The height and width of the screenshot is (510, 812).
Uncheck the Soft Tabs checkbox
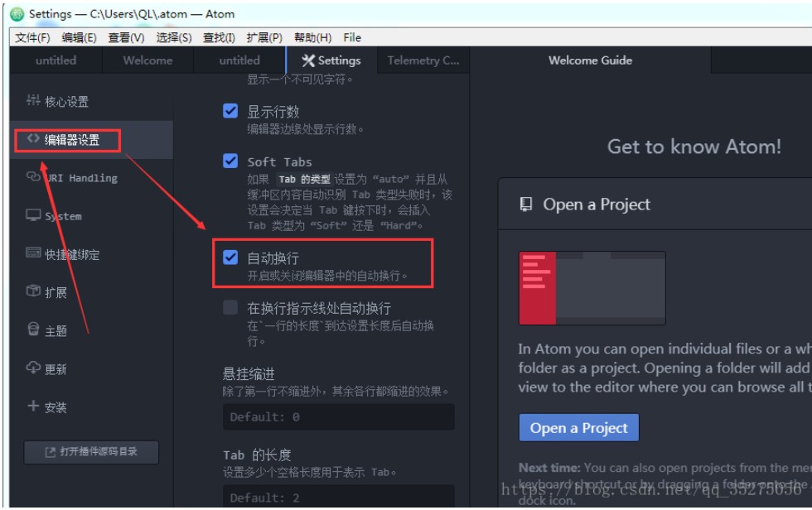point(230,161)
